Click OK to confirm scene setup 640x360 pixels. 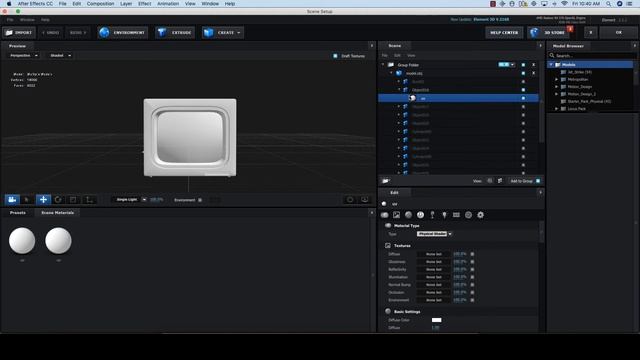point(619,32)
